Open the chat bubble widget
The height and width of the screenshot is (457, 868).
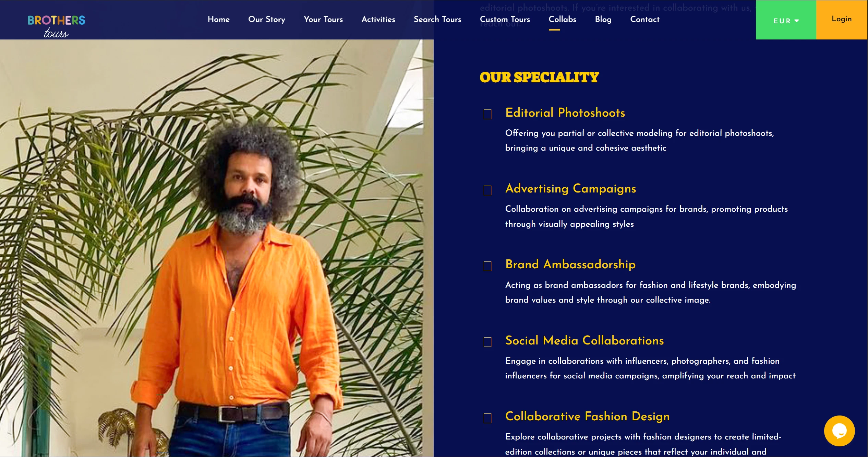(839, 431)
